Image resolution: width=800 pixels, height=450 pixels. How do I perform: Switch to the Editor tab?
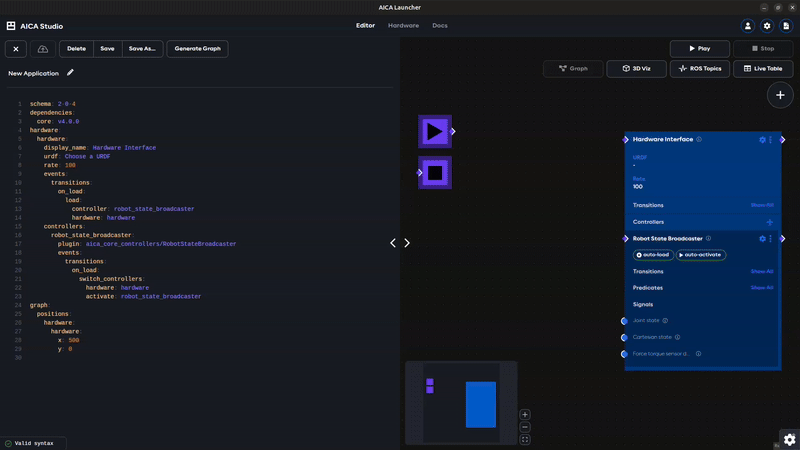click(365, 26)
